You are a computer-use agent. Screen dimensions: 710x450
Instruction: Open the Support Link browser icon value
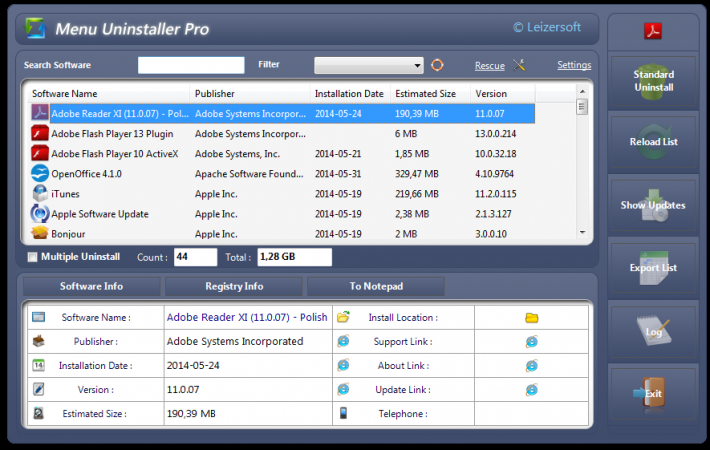click(532, 341)
